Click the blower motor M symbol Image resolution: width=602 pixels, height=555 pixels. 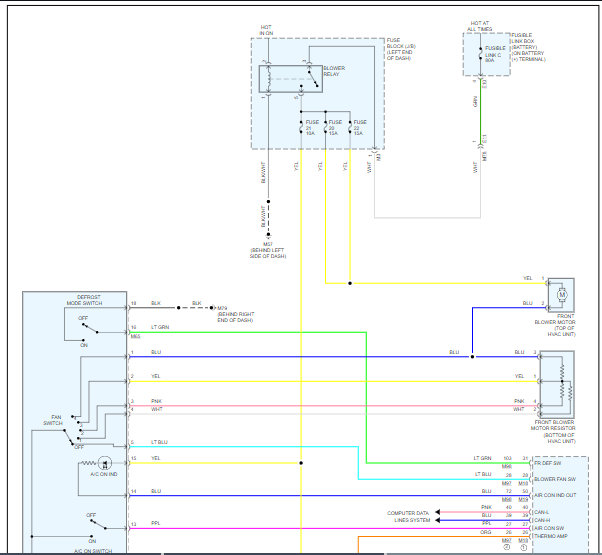click(x=562, y=295)
